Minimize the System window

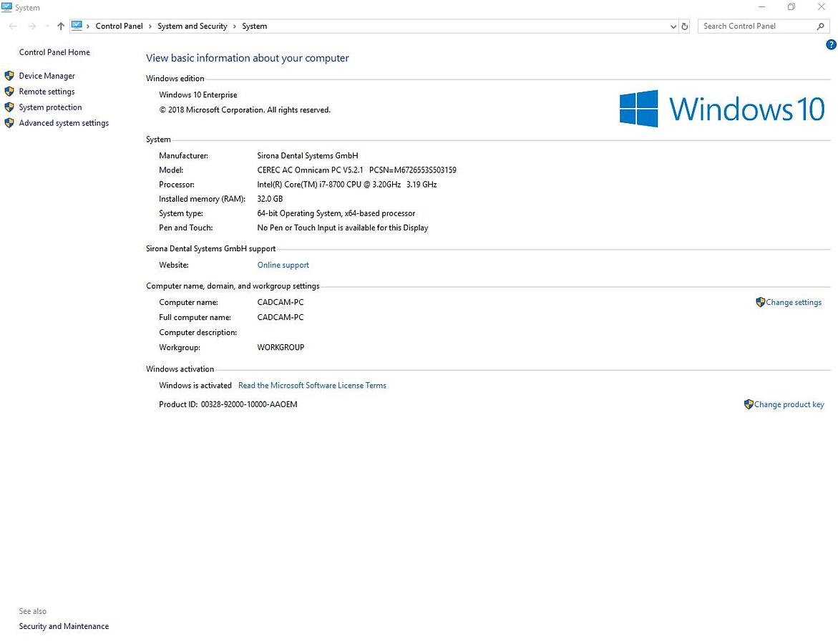[761, 7]
